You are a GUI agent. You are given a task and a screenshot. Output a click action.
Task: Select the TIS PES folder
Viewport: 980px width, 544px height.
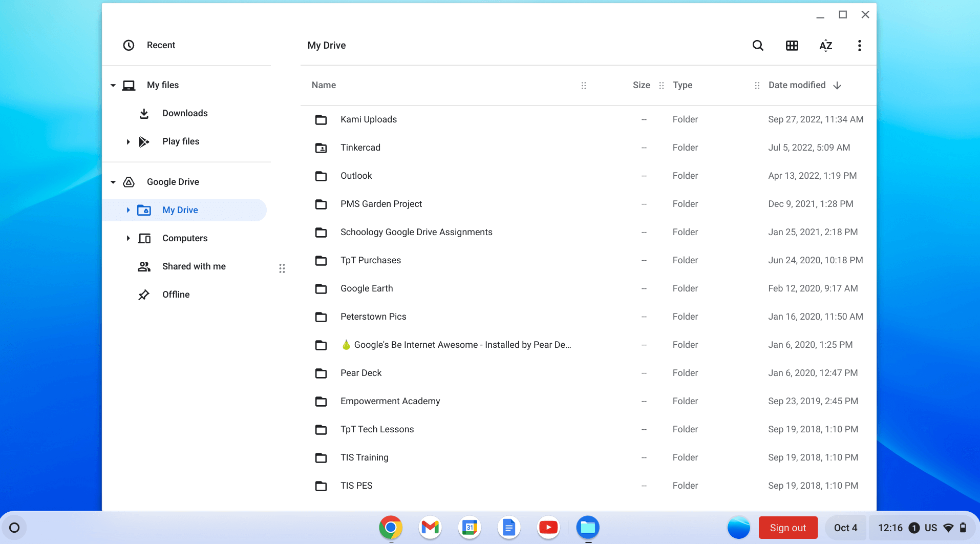588,486
